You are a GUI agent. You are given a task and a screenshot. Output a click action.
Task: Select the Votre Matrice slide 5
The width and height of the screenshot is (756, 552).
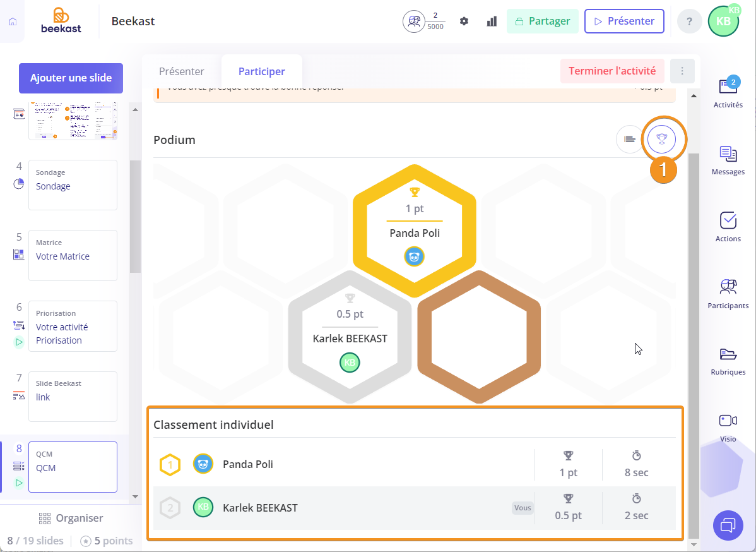pos(73,256)
